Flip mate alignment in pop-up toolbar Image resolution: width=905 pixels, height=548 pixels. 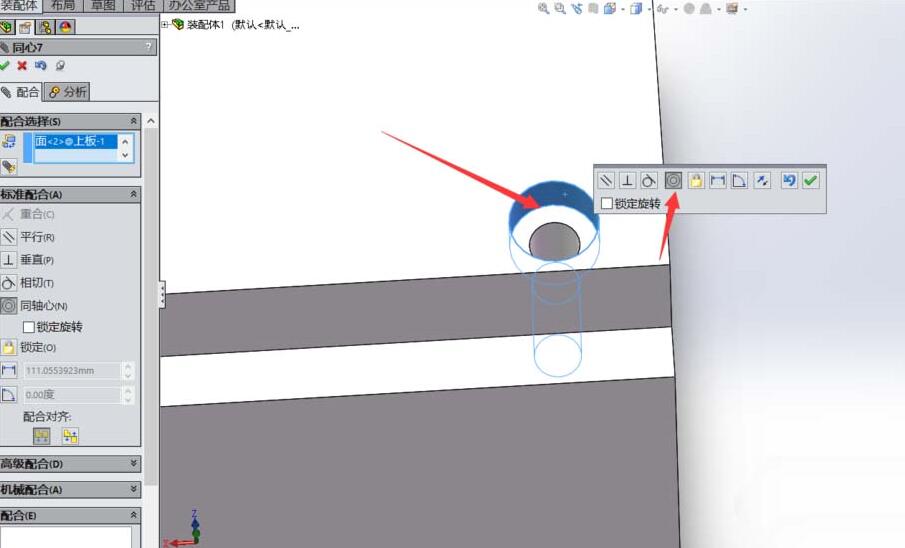click(x=762, y=181)
